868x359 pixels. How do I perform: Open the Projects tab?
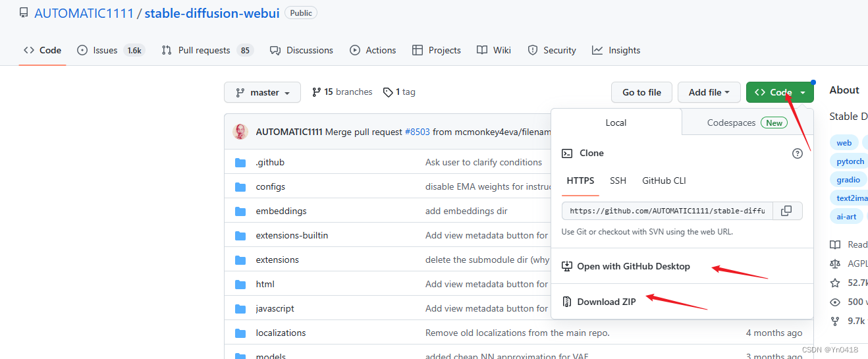point(436,50)
